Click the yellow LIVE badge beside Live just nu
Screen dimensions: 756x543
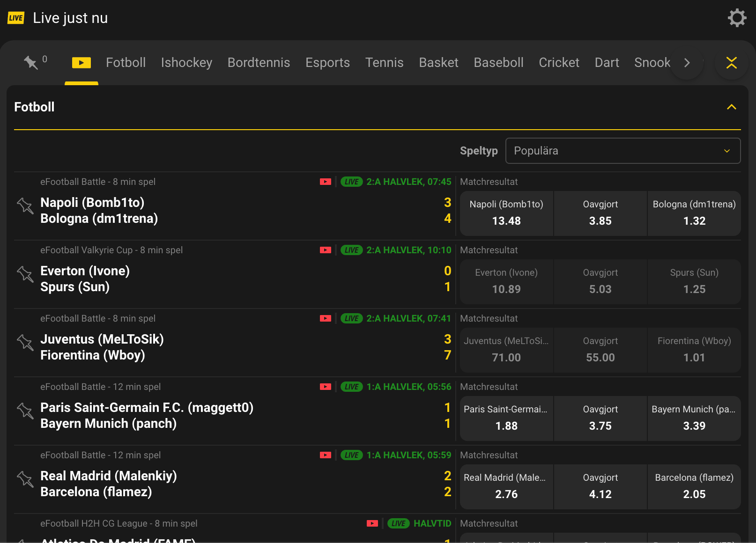pyautogui.click(x=16, y=18)
